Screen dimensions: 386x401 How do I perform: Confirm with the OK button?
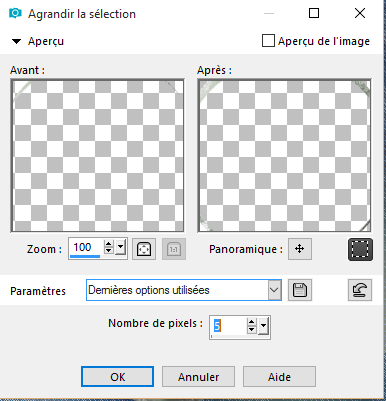click(117, 377)
